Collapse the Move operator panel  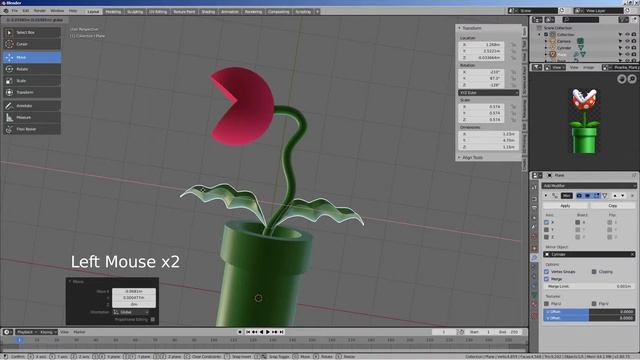point(70,282)
